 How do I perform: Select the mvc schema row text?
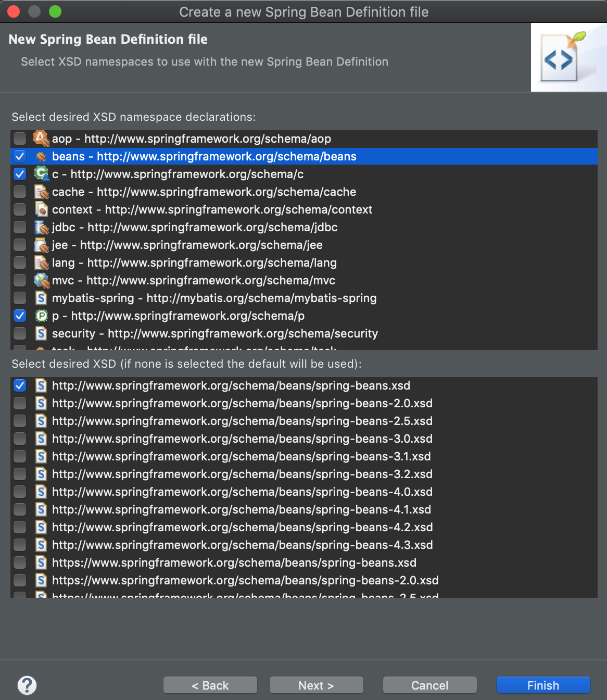click(194, 280)
